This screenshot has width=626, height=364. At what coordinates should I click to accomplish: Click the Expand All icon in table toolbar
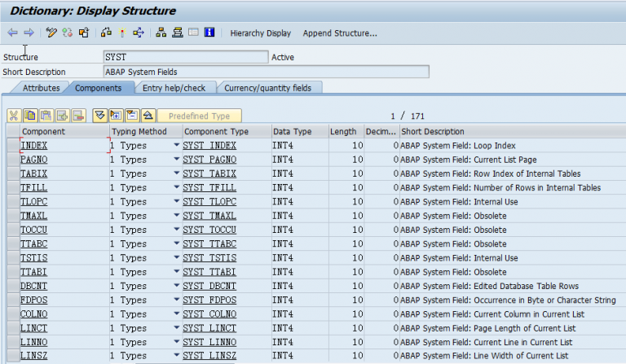115,116
